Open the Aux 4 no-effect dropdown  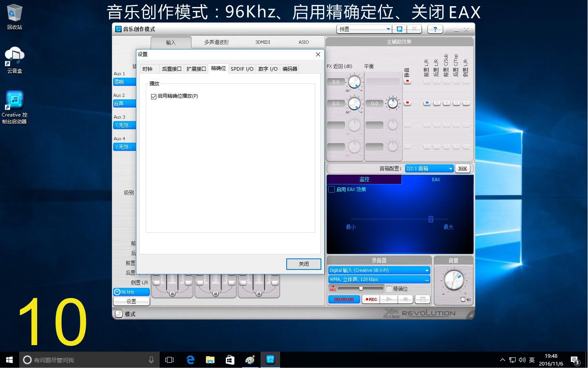click(x=125, y=147)
